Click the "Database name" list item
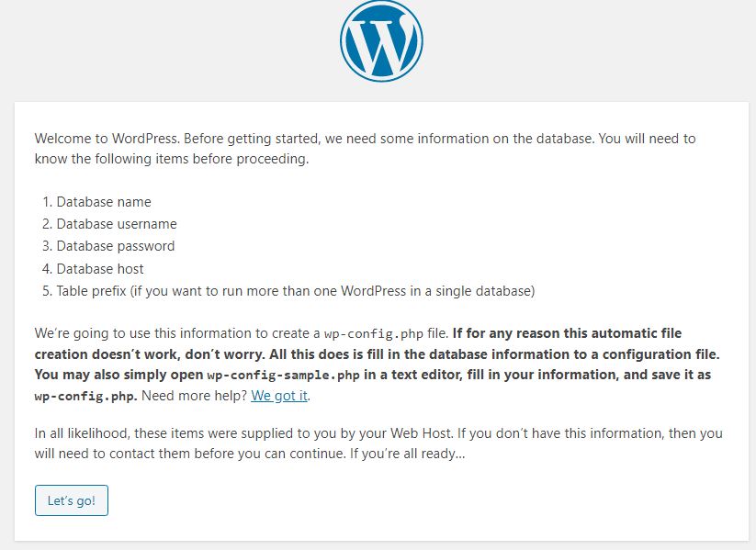Image resolution: width=756 pixels, height=550 pixels. click(104, 202)
